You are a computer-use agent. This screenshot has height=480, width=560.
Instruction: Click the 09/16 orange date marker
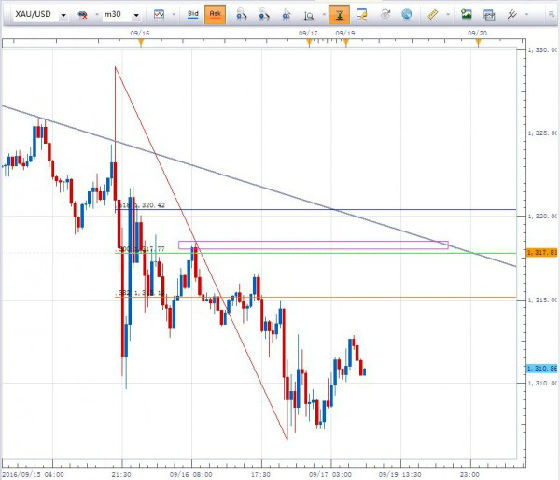141,43
